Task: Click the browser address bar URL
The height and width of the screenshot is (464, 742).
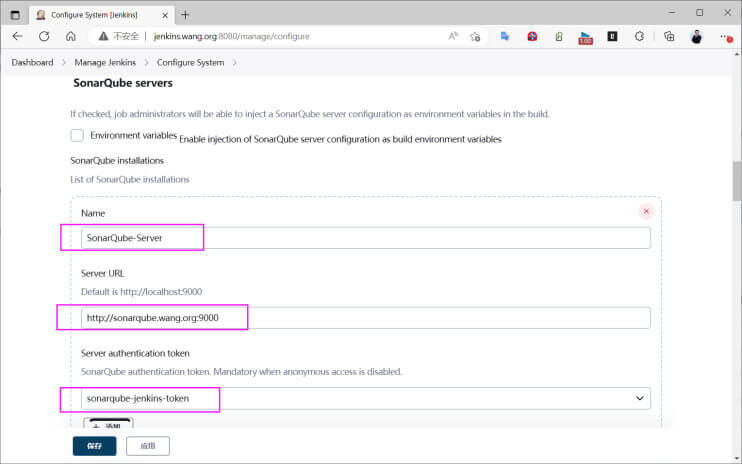Action: click(x=231, y=36)
